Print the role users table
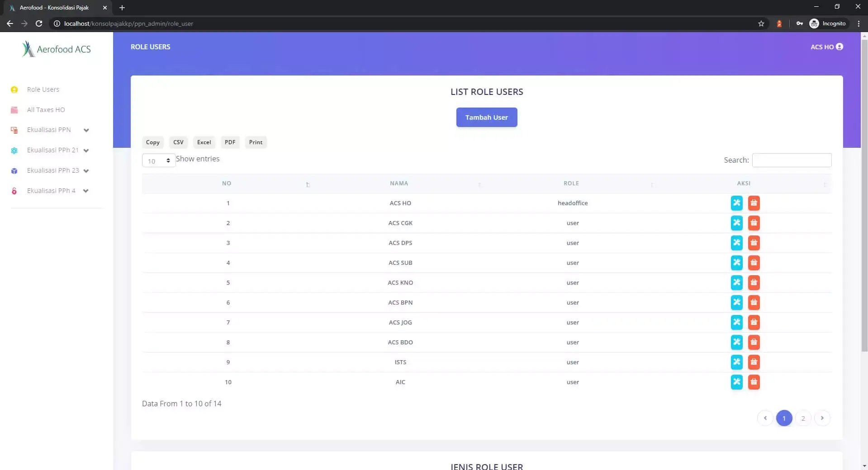Screen dimensions: 868x470 click(x=256, y=142)
